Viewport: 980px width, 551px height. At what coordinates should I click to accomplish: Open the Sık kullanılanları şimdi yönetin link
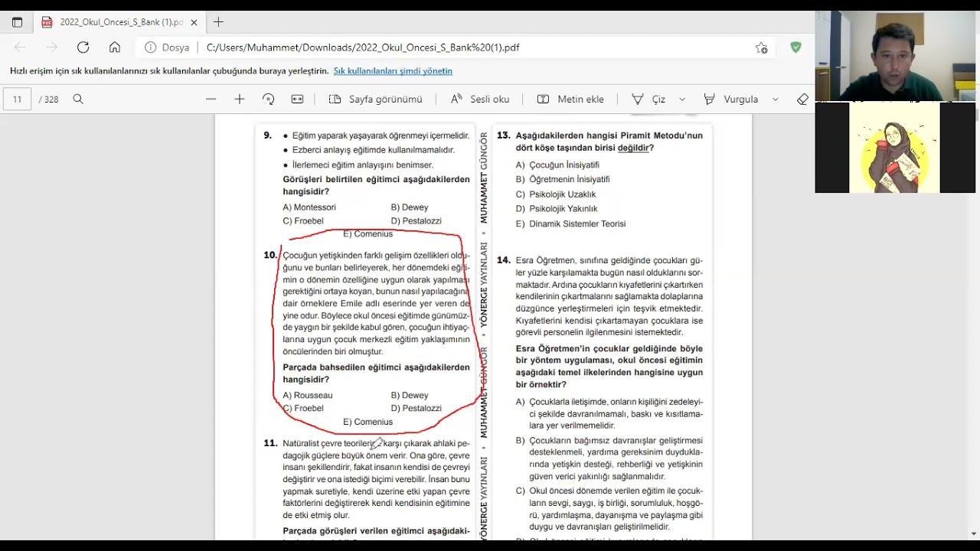393,71
